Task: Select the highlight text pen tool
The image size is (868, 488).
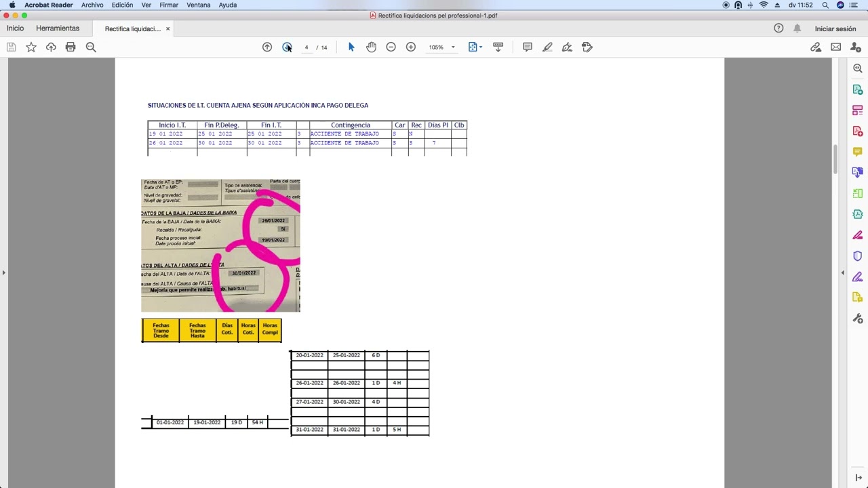Action: (547, 47)
